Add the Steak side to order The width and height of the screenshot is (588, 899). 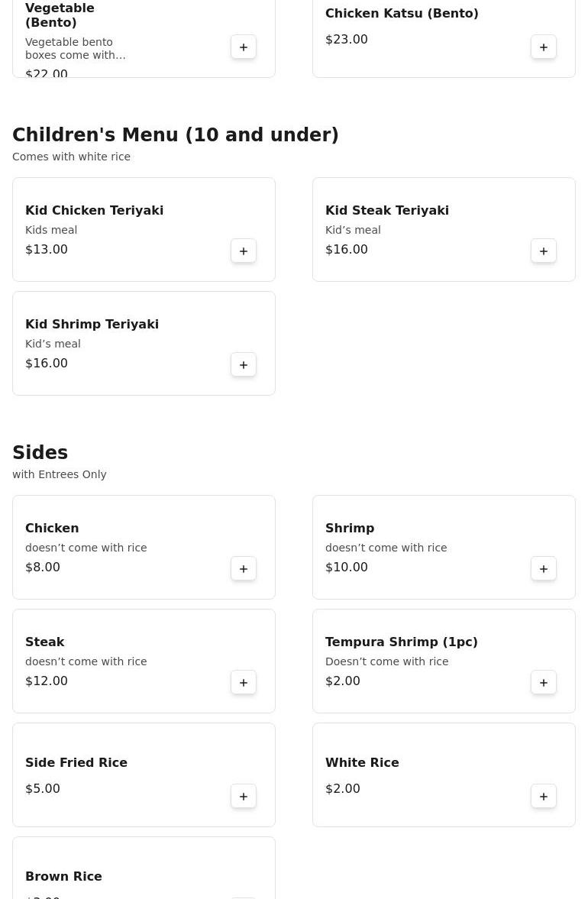(x=244, y=683)
